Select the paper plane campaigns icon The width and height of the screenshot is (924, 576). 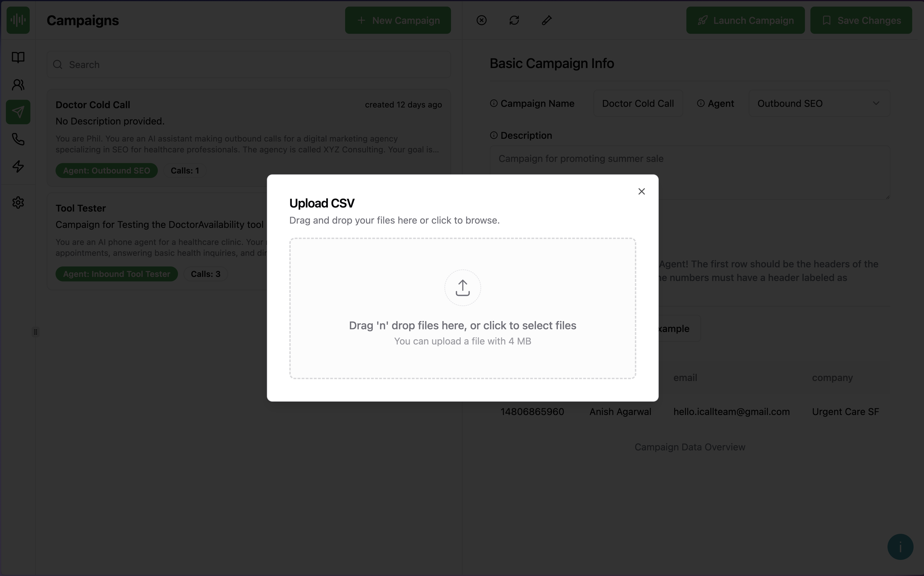click(x=18, y=112)
